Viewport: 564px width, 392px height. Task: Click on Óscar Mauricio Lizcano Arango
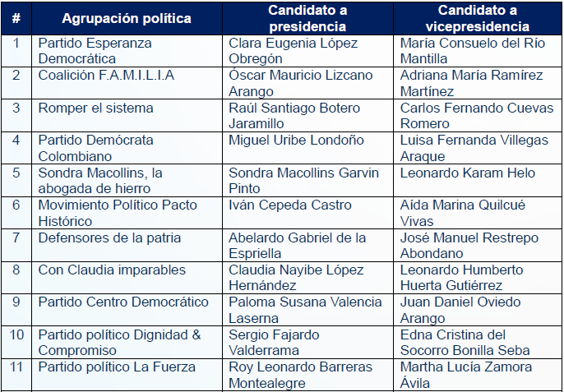(300, 83)
